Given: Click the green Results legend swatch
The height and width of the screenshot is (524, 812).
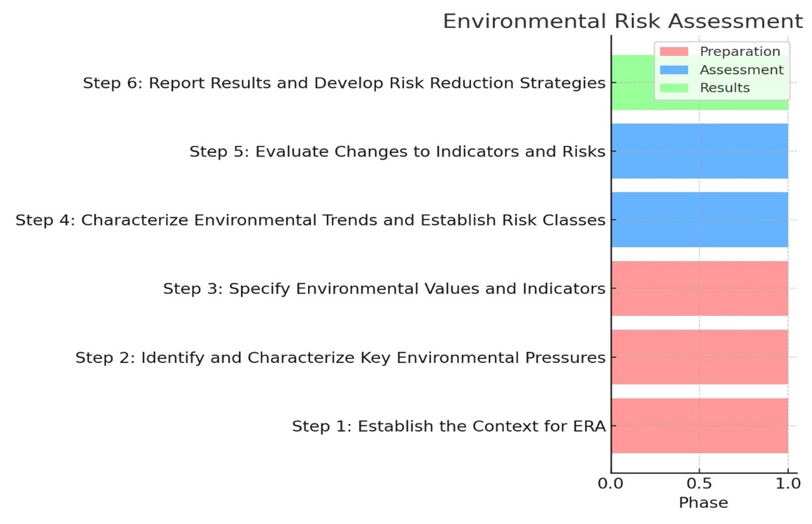Looking at the screenshot, I should (x=674, y=88).
